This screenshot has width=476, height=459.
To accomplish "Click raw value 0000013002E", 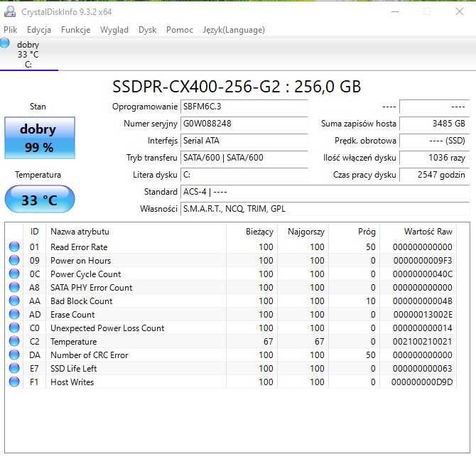I will (423, 315).
